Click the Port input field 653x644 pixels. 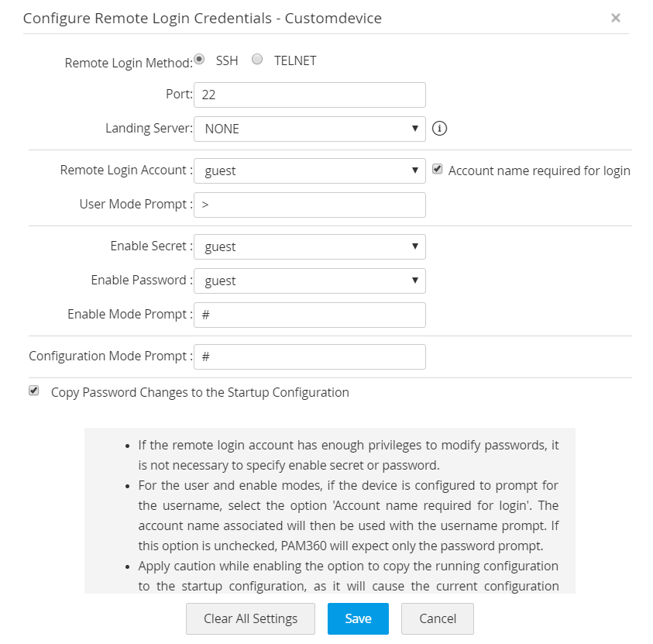(x=309, y=95)
